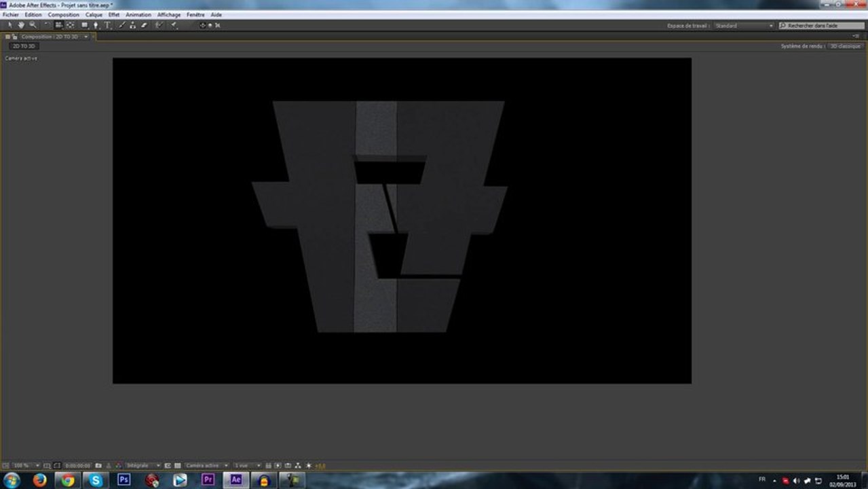Open the Fenêtre menu
Viewport: 868px width, 489px height.
pos(195,14)
